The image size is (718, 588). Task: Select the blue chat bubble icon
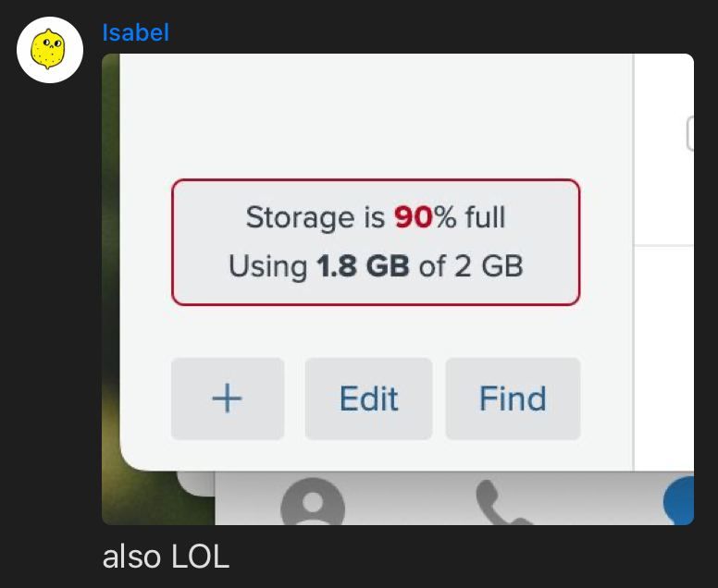click(679, 500)
